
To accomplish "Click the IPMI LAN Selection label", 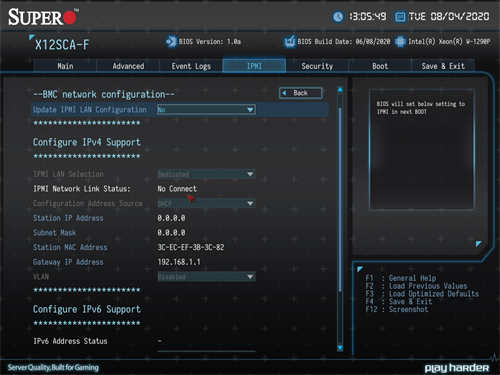I will click(68, 174).
